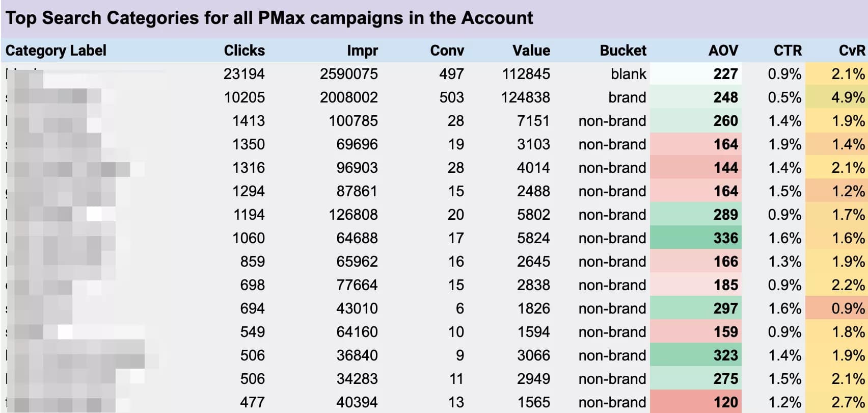This screenshot has width=868, height=413.
Task: Select the dark green AOV cell 336
Action: tap(725, 238)
